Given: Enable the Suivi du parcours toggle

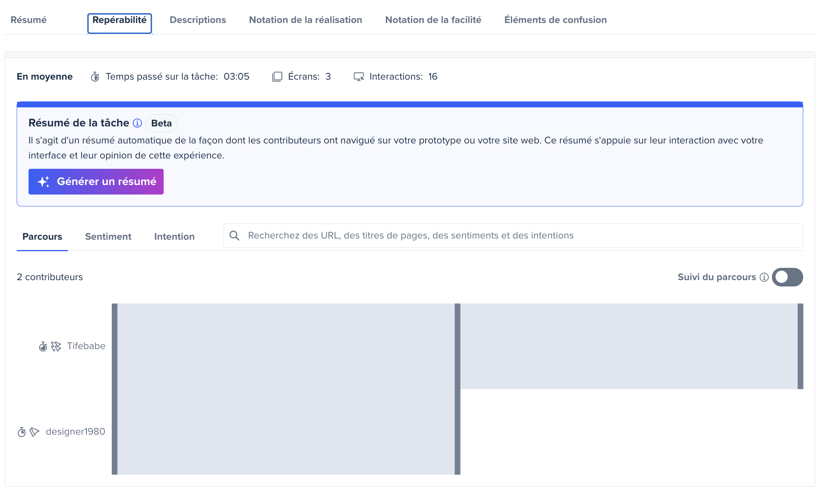Looking at the screenshot, I should coord(787,277).
